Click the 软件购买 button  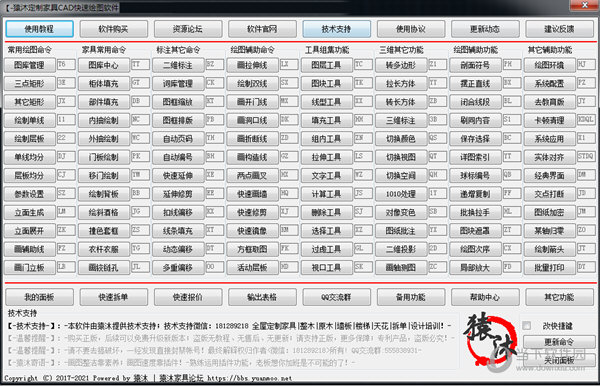coord(114,29)
